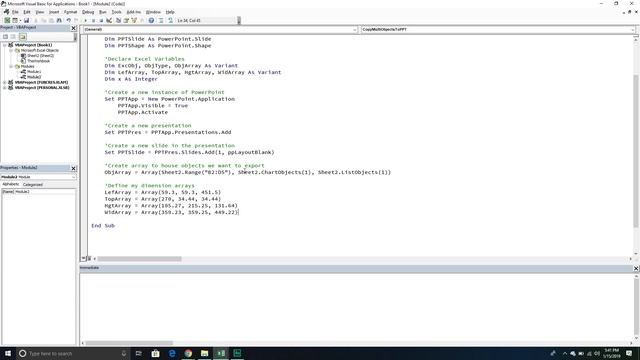
Task: Switch to the Alphabetic properties tab
Action: (x=11, y=184)
